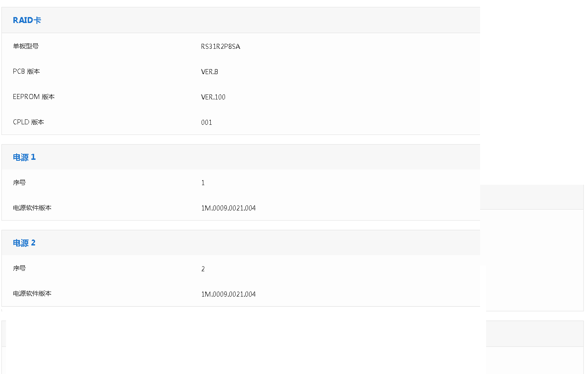The image size is (588, 374).
Task: Click serial value 2 under 电源 2
Action: pyautogui.click(x=203, y=269)
